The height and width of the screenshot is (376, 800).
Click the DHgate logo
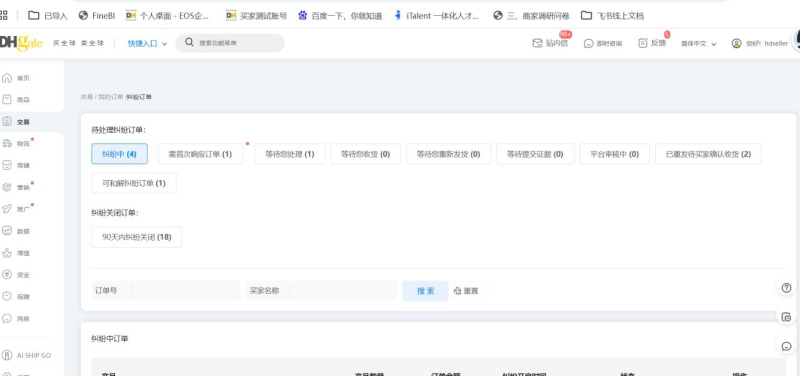pos(21,43)
